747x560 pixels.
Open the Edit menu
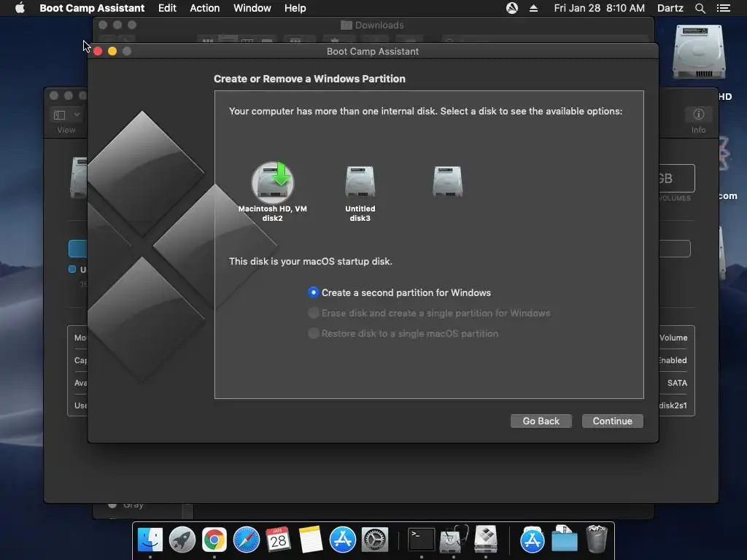(167, 8)
